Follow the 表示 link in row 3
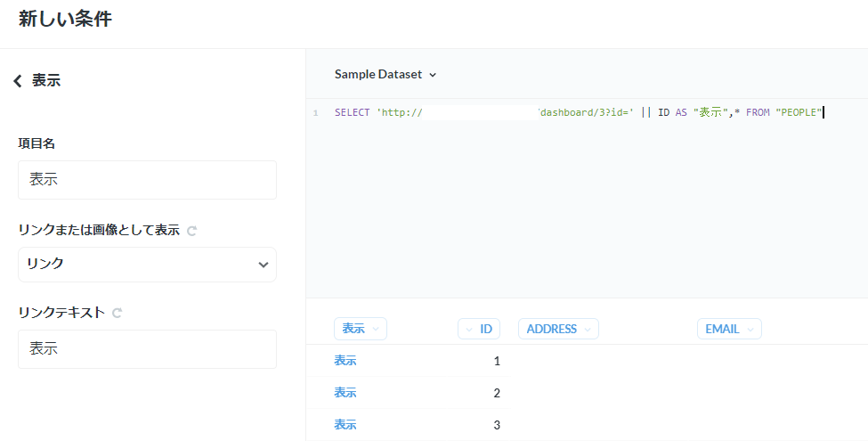 click(x=345, y=425)
